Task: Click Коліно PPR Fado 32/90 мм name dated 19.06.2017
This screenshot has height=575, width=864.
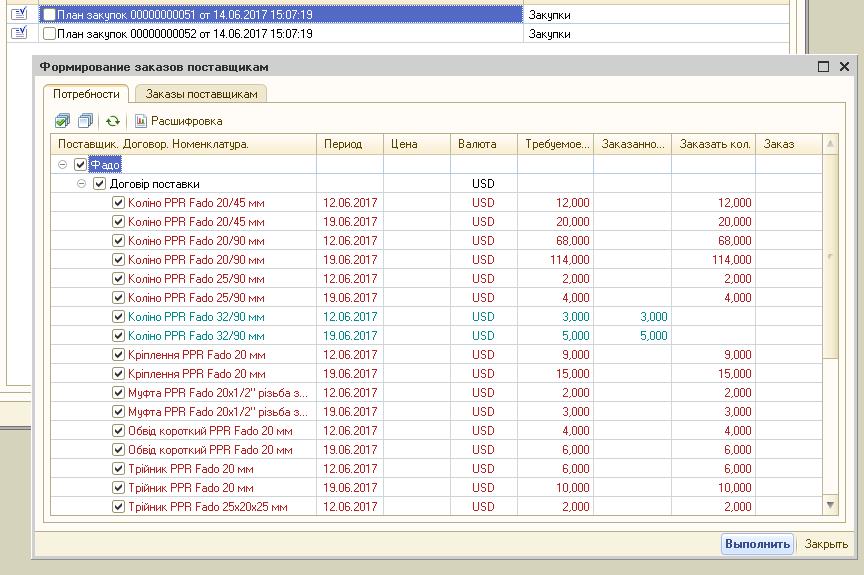Action: [196, 336]
